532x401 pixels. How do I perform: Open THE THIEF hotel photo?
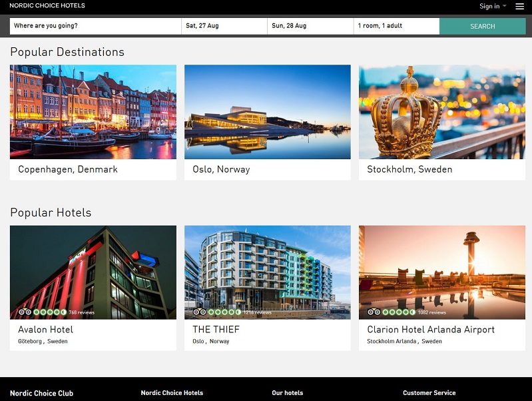[268, 272]
